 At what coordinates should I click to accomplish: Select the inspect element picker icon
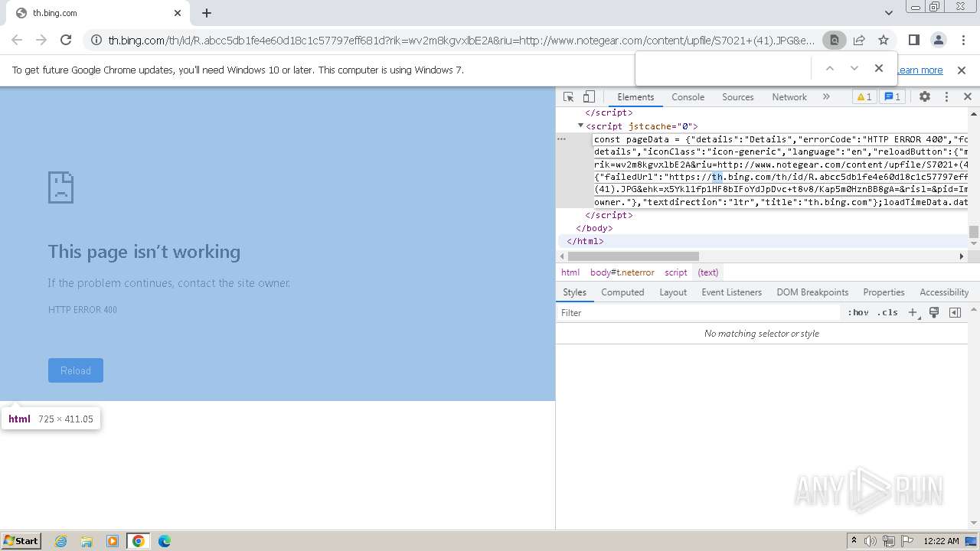(568, 97)
